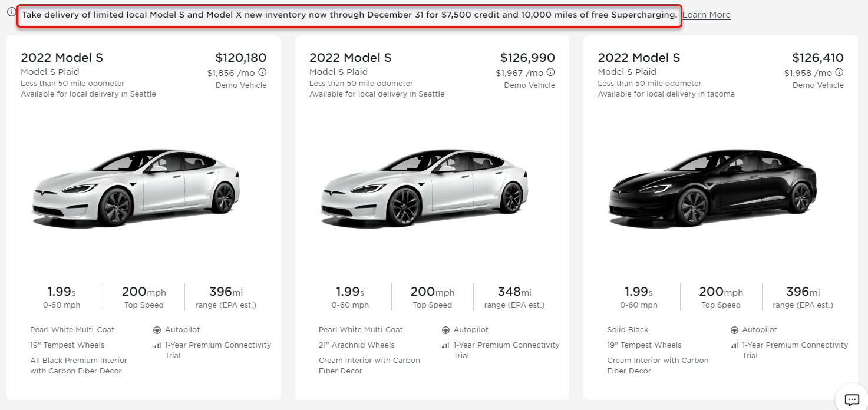Open the Learn More link
The width and height of the screenshot is (868, 410).
(x=707, y=15)
